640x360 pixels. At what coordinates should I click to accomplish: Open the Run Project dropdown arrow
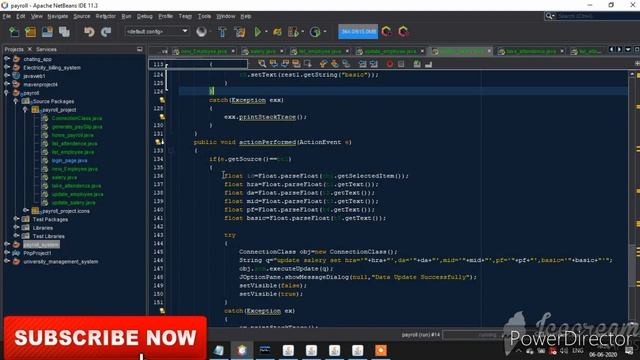pyautogui.click(x=267, y=32)
